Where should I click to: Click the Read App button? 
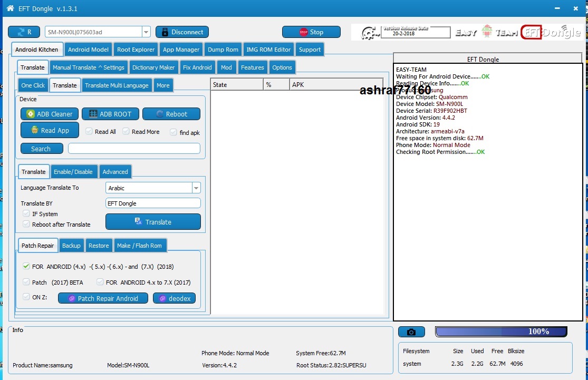50,130
